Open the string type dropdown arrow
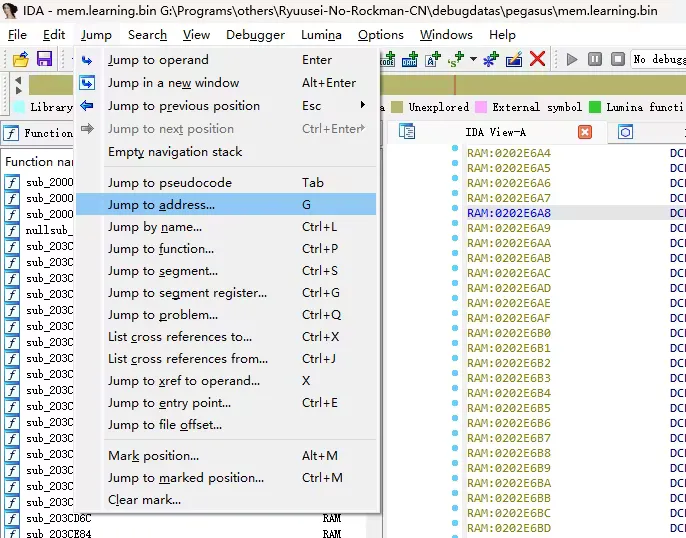The width and height of the screenshot is (686, 538). (474, 60)
